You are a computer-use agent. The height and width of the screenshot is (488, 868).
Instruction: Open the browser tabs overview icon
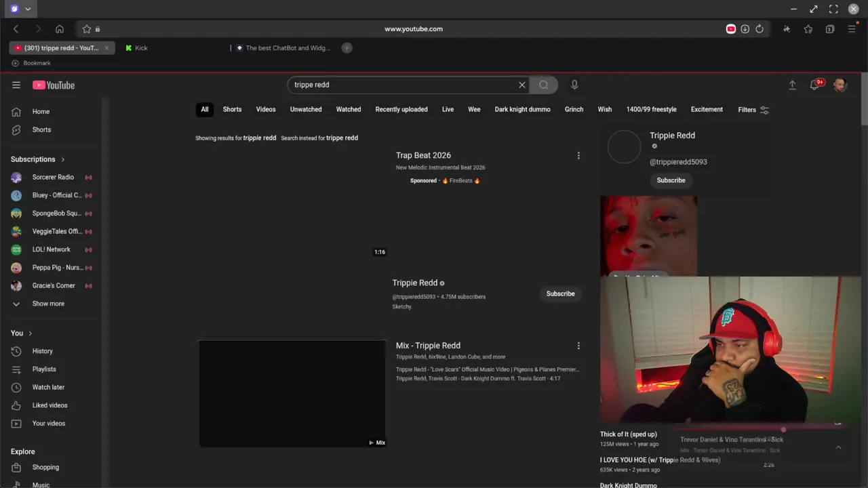[830, 29]
